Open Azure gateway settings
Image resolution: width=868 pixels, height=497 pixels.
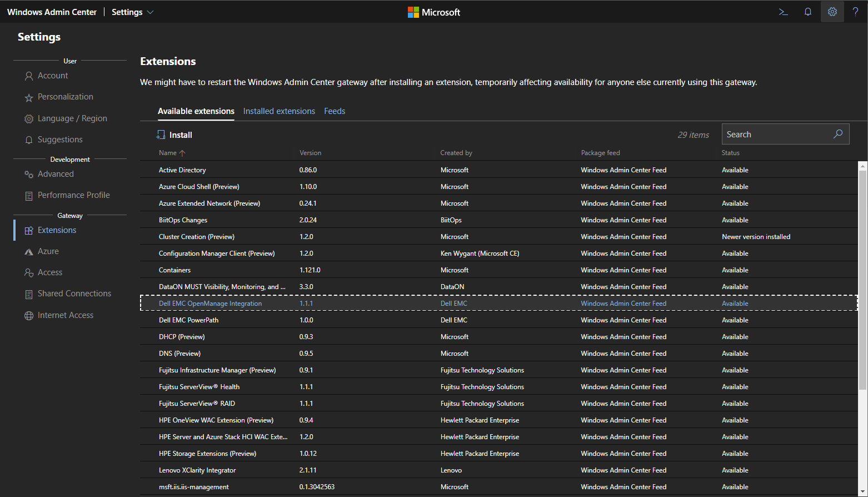(48, 251)
